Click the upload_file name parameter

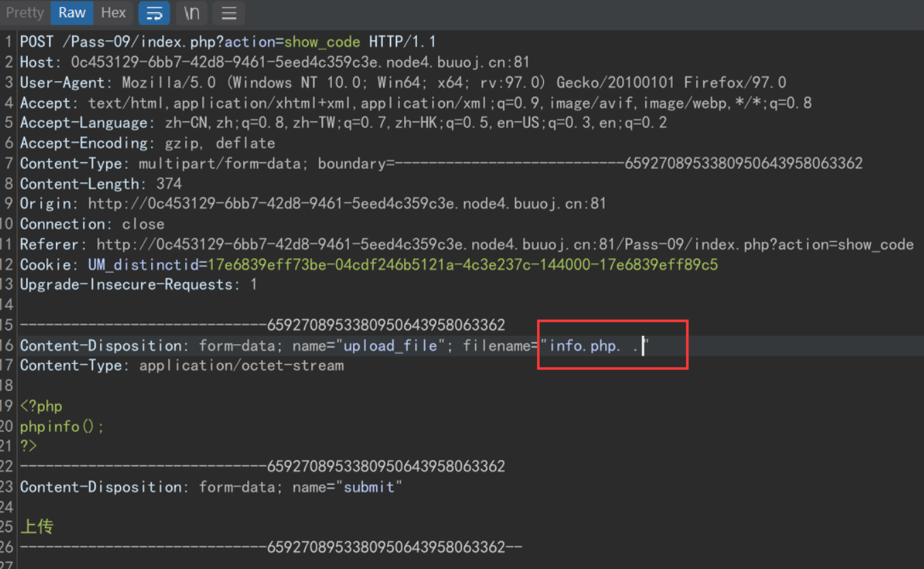(390, 345)
